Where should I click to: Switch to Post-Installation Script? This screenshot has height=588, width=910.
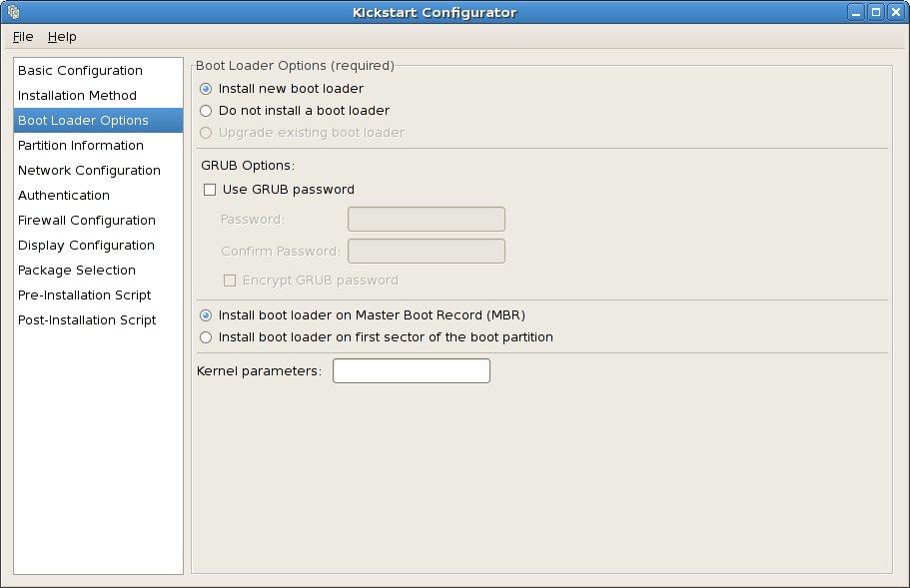86,319
